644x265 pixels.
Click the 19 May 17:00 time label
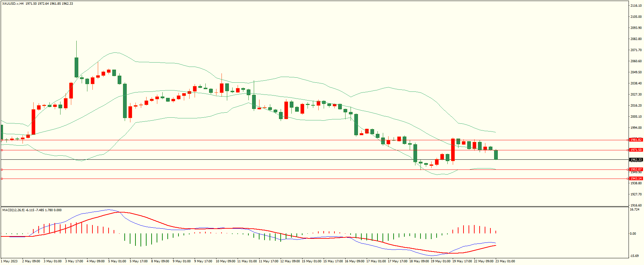click(462, 261)
